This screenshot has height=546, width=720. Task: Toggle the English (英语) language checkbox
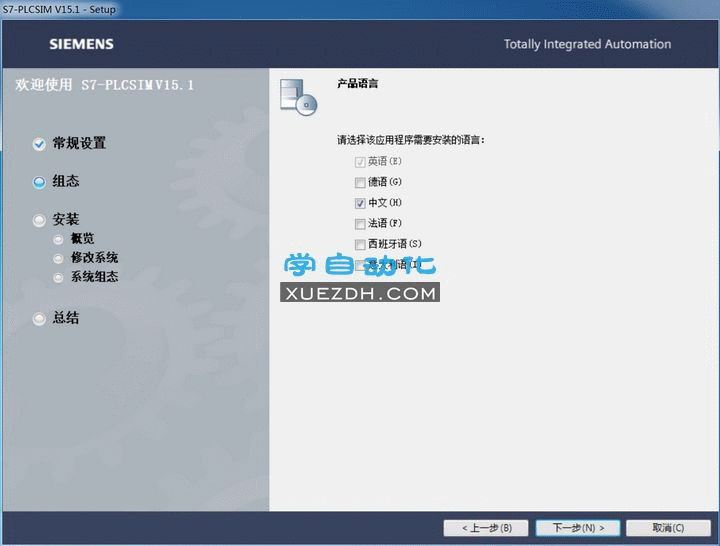click(360, 162)
